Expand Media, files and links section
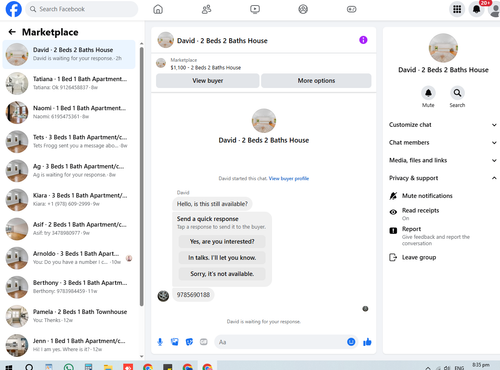500x370 pixels. pos(442,160)
